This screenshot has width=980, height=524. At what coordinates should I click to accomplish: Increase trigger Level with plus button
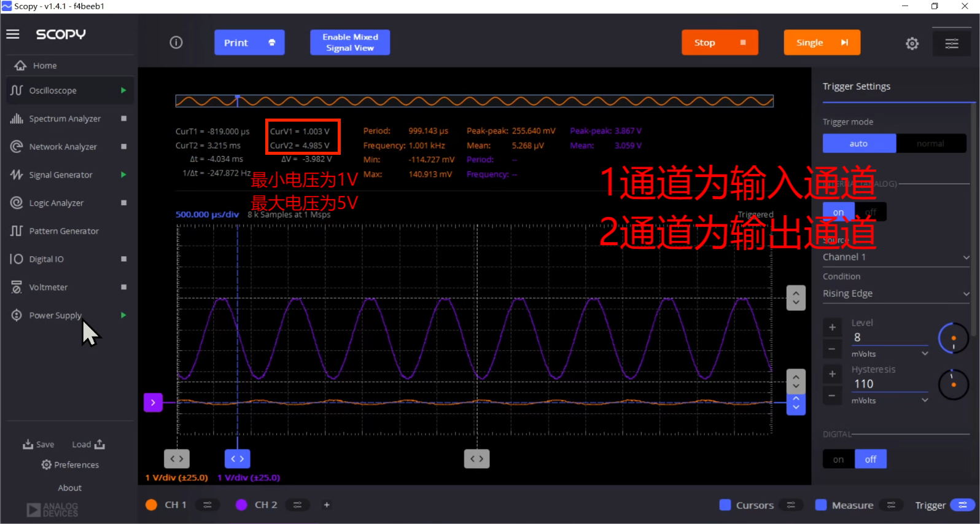[833, 327]
